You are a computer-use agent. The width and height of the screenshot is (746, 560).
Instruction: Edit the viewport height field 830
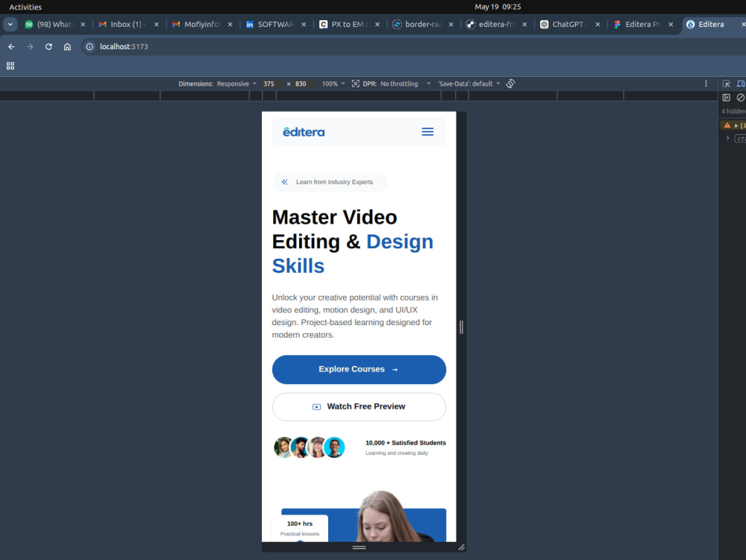(303, 84)
